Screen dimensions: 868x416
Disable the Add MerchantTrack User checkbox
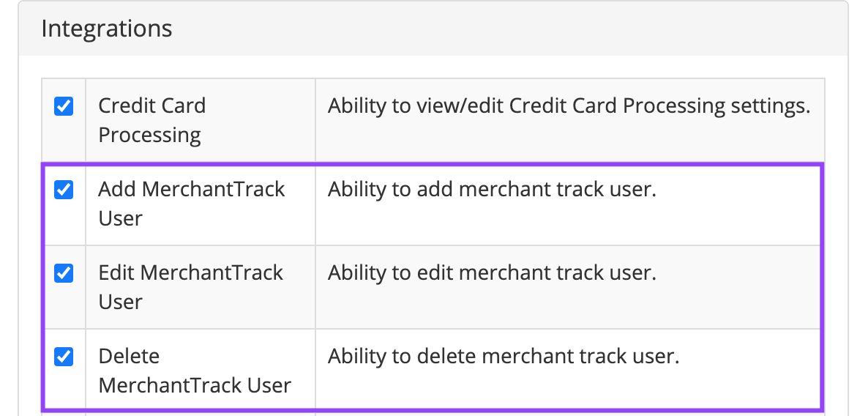(64, 190)
